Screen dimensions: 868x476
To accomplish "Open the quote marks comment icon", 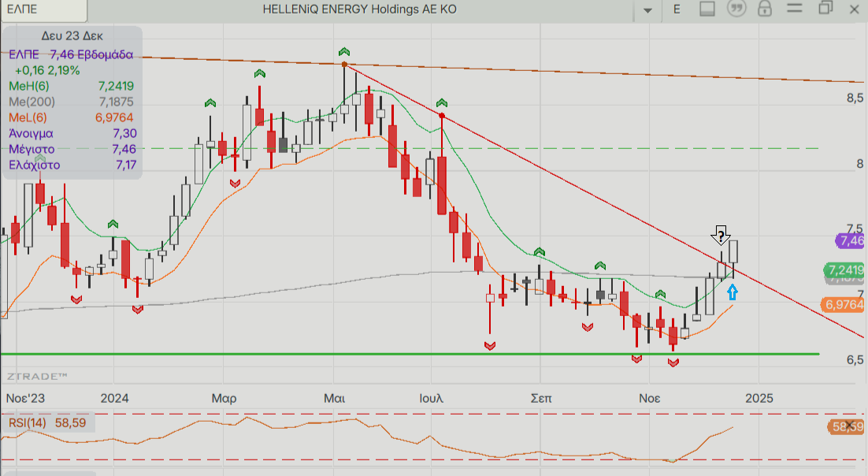I will 736,9.
